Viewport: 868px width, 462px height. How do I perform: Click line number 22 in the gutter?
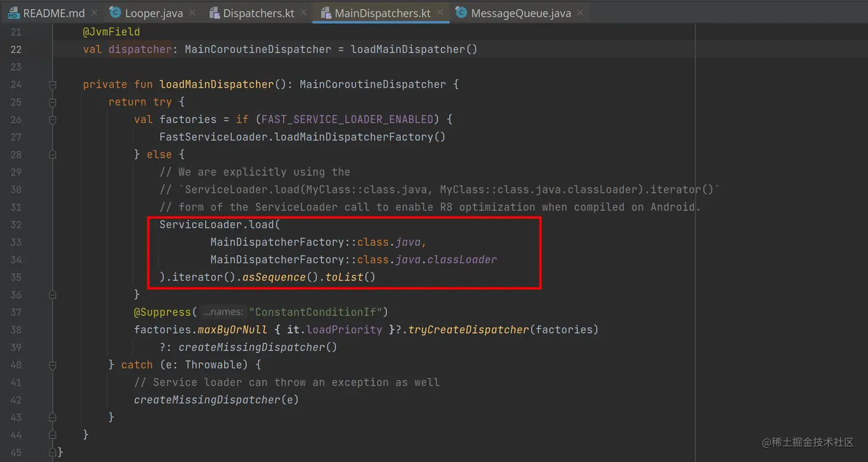(x=15, y=49)
